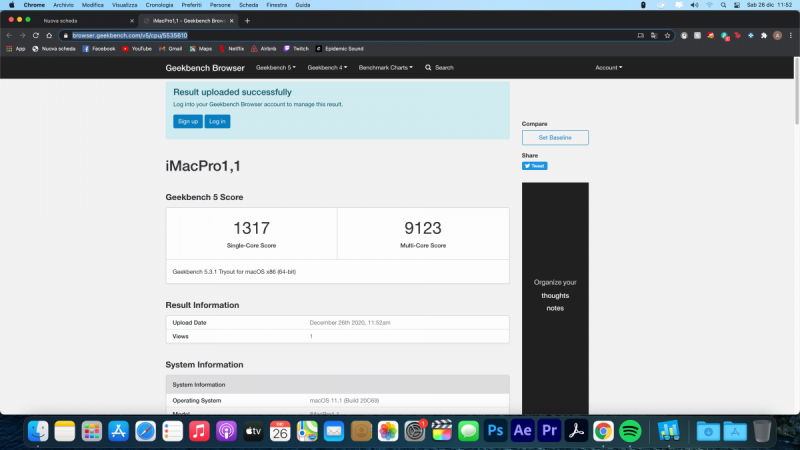Open Finder from the Dock

[38, 431]
